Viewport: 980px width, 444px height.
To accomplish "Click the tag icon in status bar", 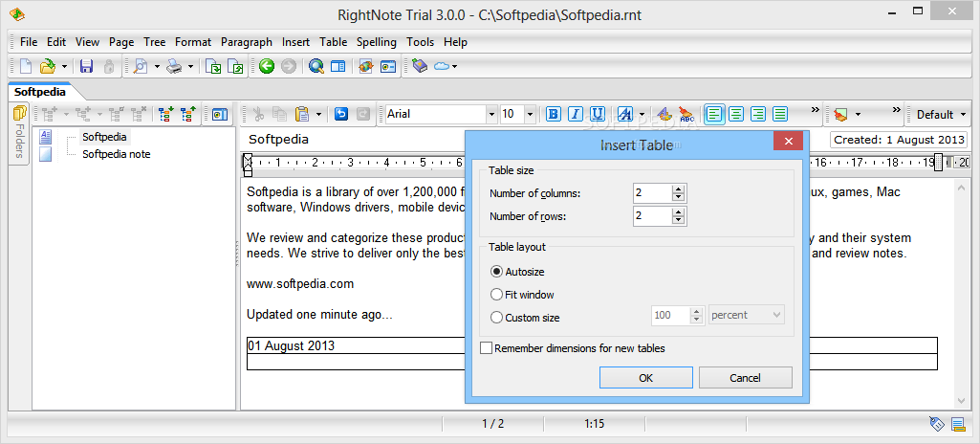I will pyautogui.click(x=936, y=424).
